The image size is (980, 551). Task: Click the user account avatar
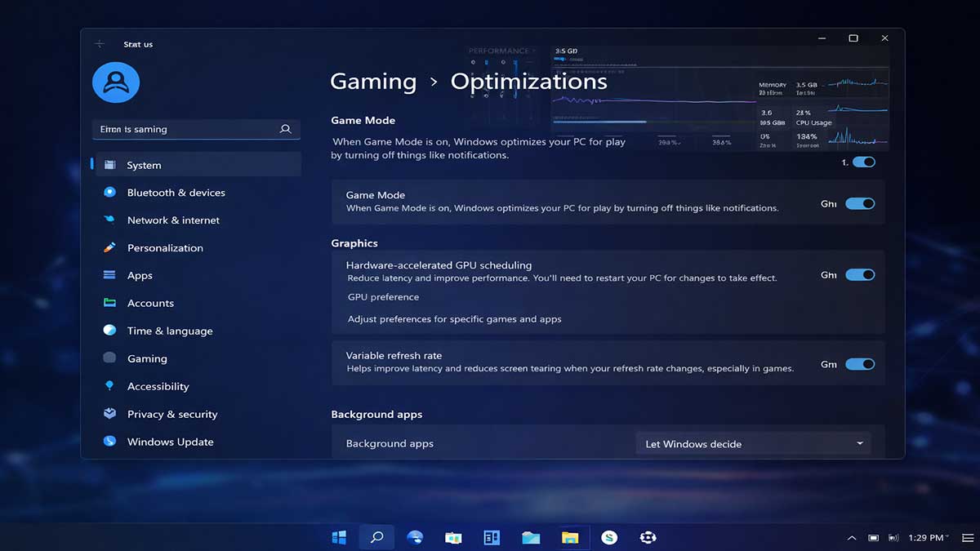point(115,82)
